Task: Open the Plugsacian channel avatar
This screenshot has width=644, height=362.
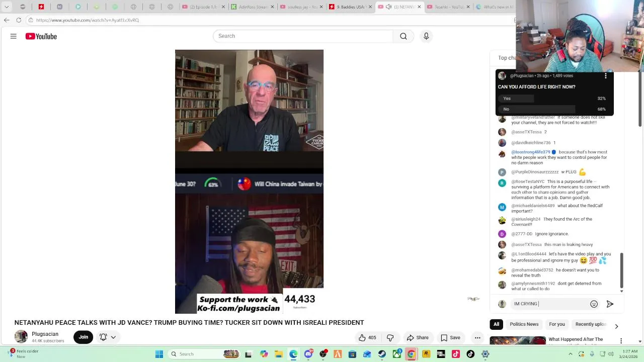Action: tap(21, 337)
